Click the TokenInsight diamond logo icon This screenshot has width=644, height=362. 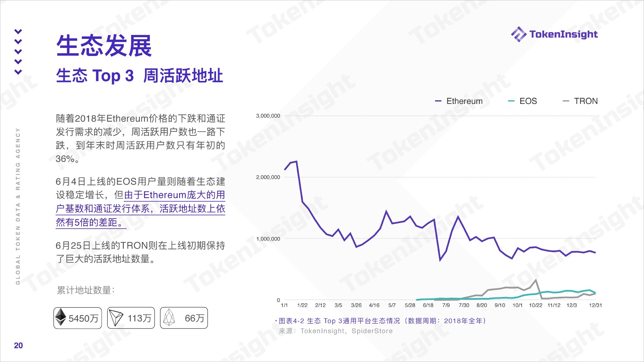tap(519, 34)
